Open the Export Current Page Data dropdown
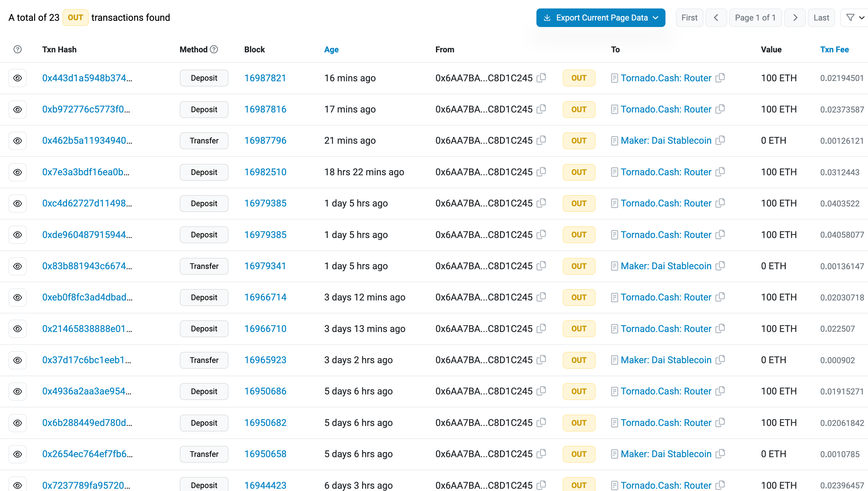Image resolution: width=868 pixels, height=491 pixels. (600, 18)
